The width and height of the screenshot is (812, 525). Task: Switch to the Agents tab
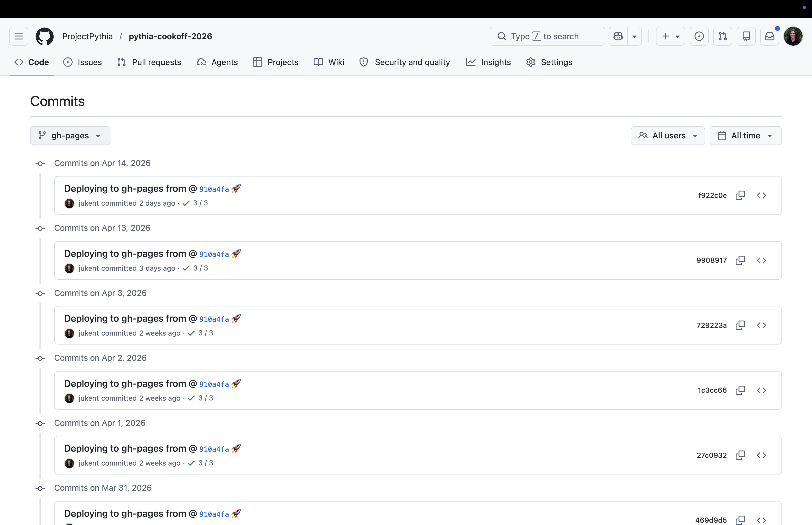tap(217, 62)
